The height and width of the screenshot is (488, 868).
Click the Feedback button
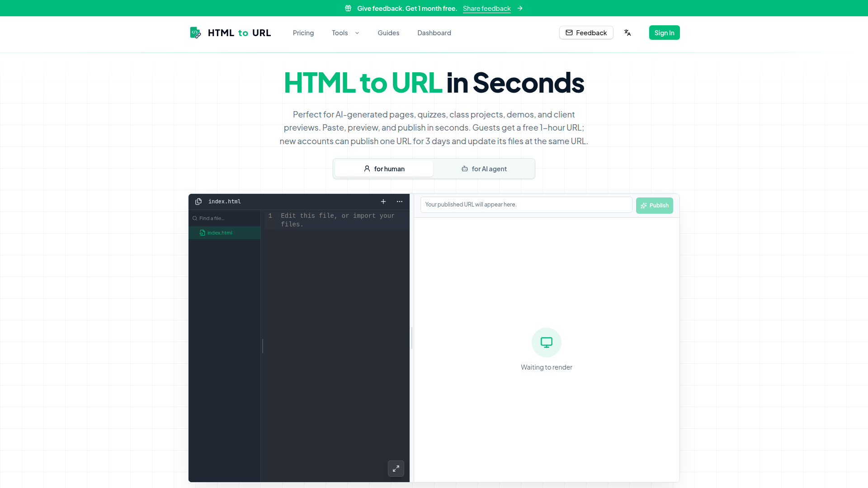tap(586, 33)
